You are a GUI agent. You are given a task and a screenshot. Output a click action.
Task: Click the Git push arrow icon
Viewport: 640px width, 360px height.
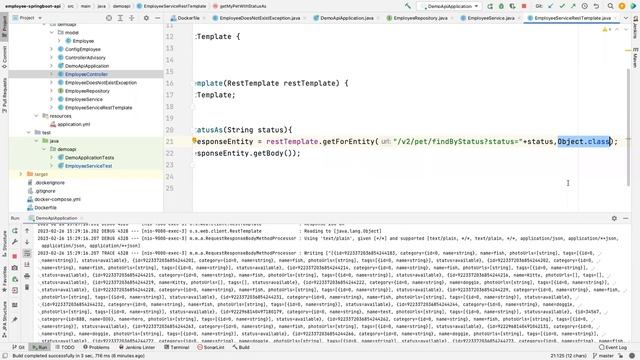coord(573,6)
